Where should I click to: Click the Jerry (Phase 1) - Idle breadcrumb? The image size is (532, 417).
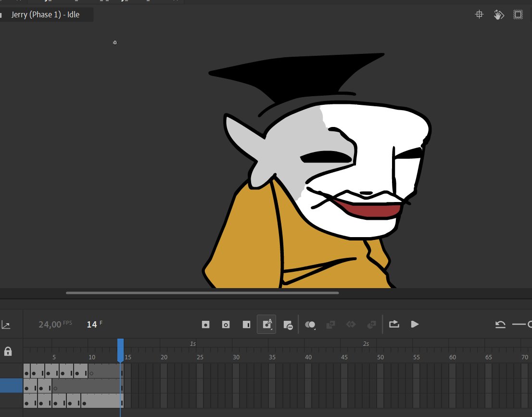(46, 14)
